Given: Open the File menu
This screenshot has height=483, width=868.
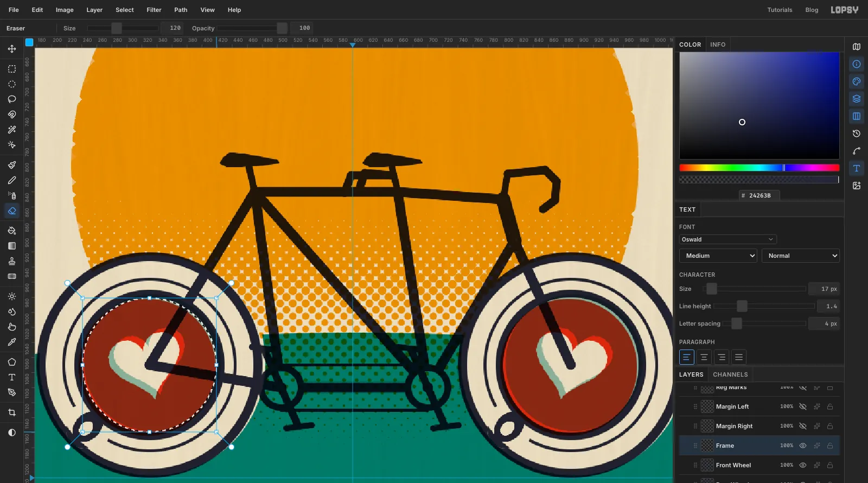Looking at the screenshot, I should tap(14, 10).
